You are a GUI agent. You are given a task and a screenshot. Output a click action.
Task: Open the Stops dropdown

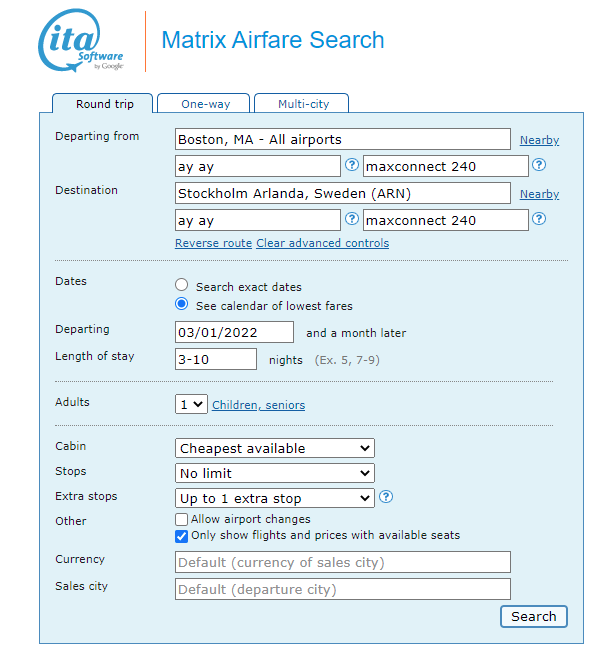[275, 473]
